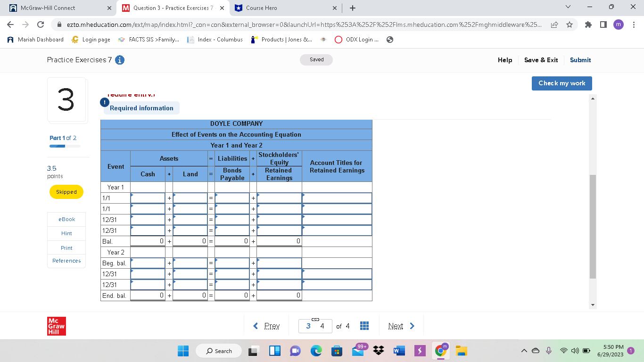Open the Products | Jones bookmark
Image resolution: width=644 pixels, height=362 pixels.
click(281, 40)
